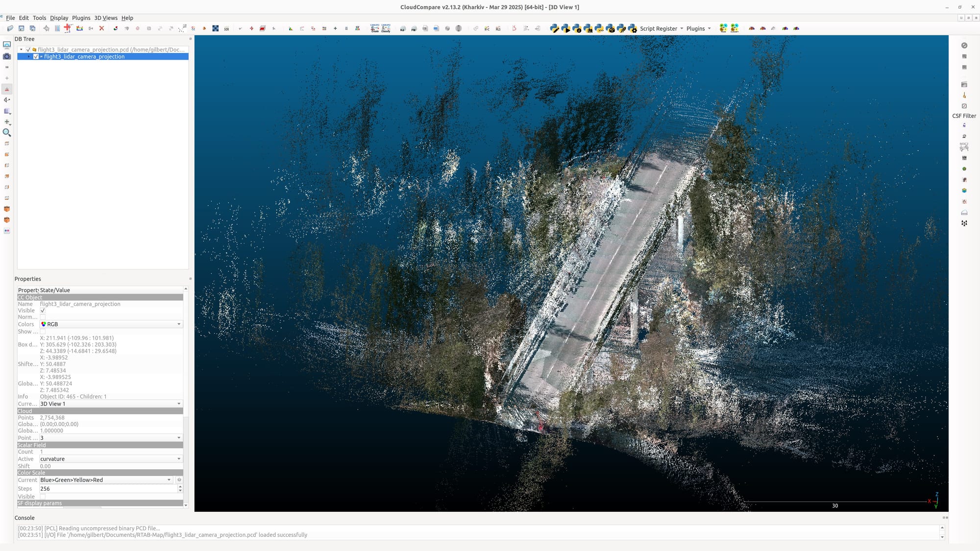Click the Script Register button
This screenshot has width=980, height=551.
658,28
